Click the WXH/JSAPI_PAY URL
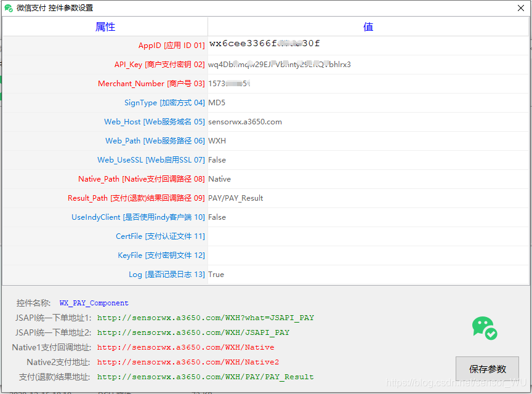The width and height of the screenshot is (532, 394). (x=193, y=332)
